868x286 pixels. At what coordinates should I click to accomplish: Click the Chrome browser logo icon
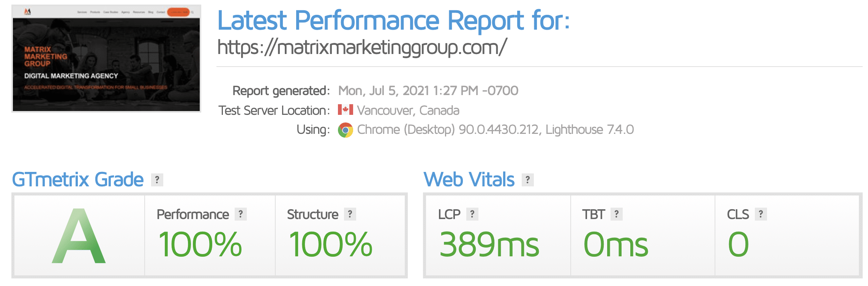point(346,130)
